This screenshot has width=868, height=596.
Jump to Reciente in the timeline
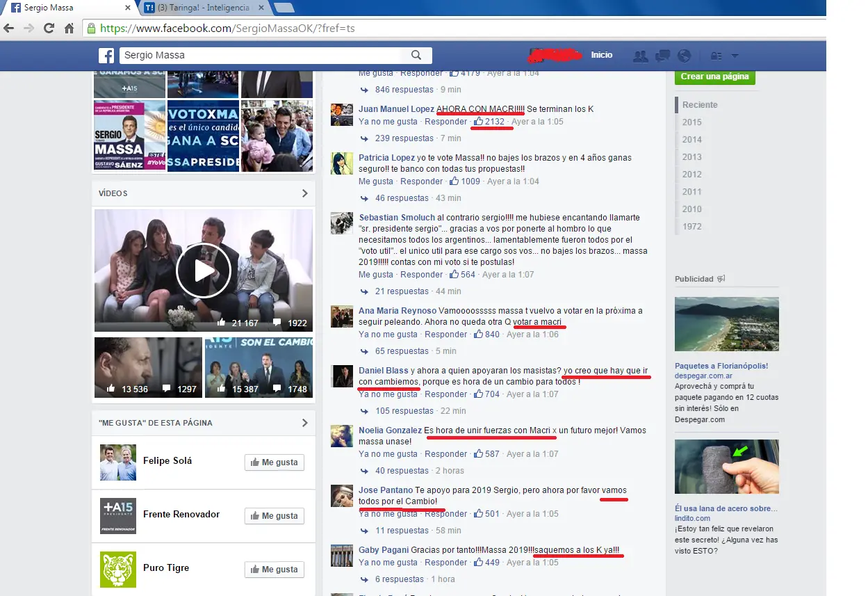[700, 105]
